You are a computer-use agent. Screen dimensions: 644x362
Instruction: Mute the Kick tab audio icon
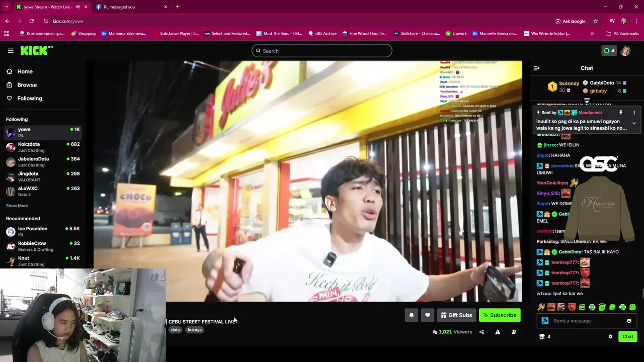click(77, 7)
